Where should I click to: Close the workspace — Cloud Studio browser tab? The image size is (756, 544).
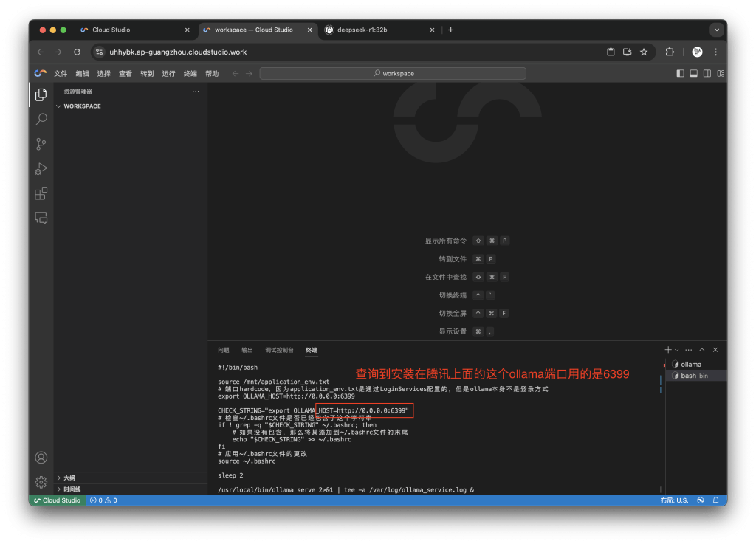(x=309, y=30)
